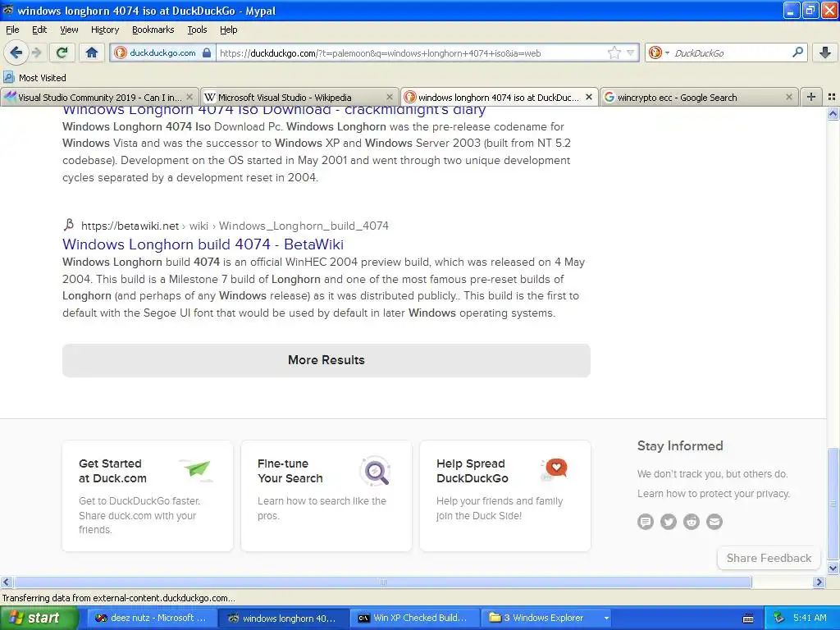Close the Wikipedia tab

(x=390, y=97)
